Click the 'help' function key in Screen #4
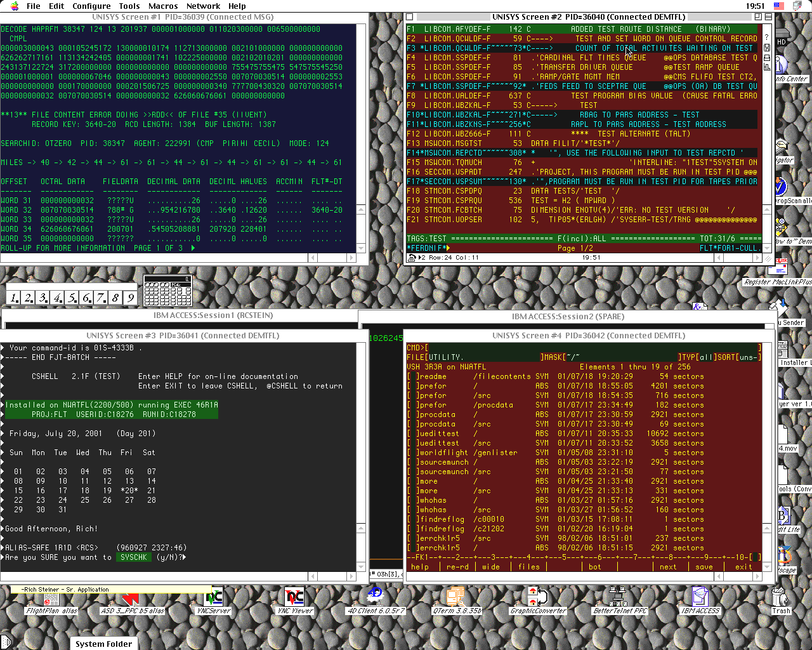Image resolution: width=812 pixels, height=650 pixels. coord(420,567)
